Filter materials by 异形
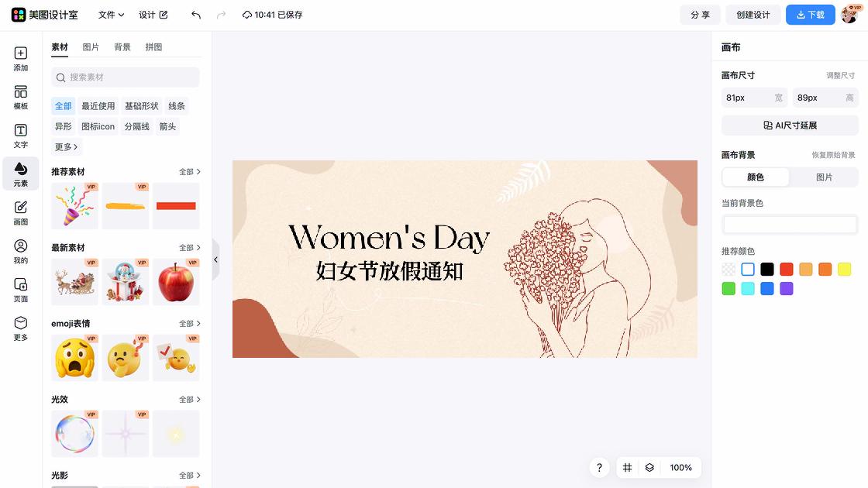Viewport: 868px width, 488px height. point(63,126)
